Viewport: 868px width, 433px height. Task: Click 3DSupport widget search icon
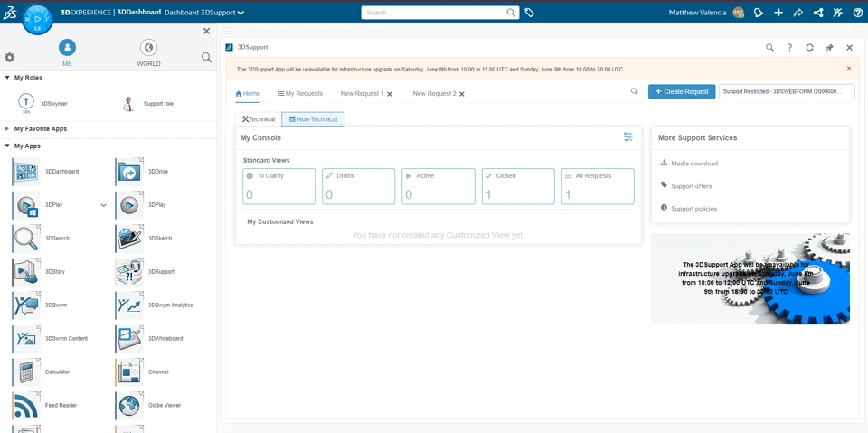(769, 48)
